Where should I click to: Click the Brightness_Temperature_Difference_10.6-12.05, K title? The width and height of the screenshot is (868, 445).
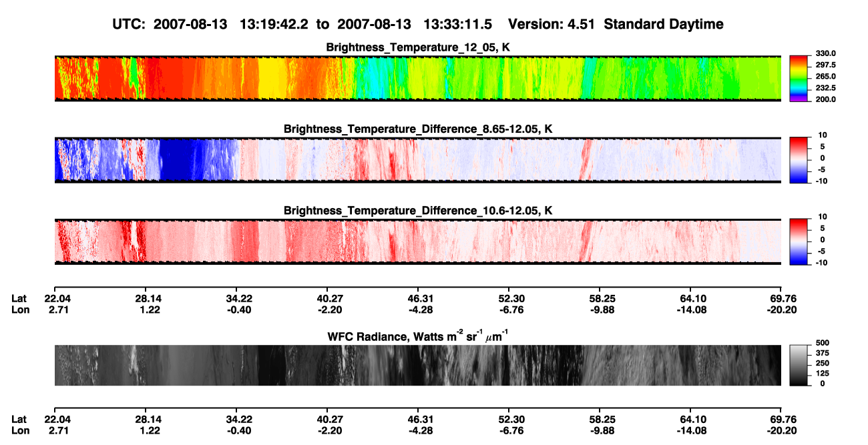pos(418,210)
